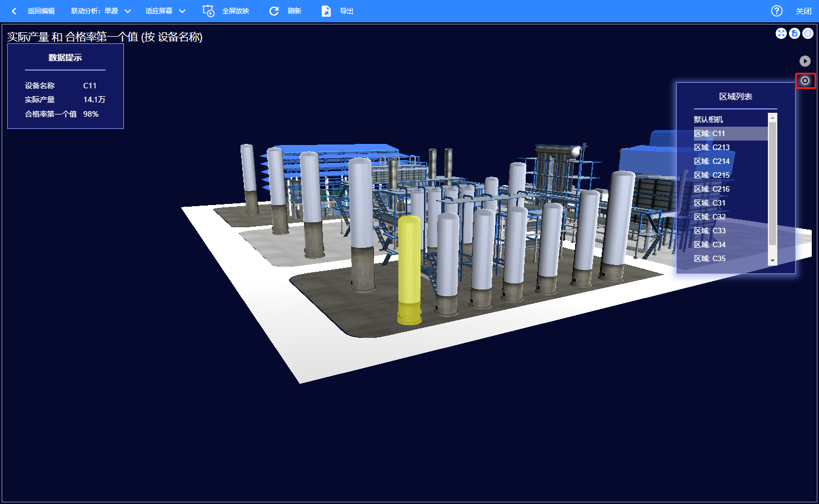Select 默认相机 in the region list
Image resolution: width=819 pixels, height=504 pixels.
[x=708, y=119]
